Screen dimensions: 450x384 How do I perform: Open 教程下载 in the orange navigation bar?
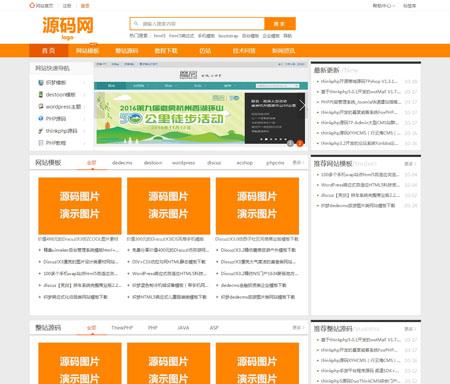[166, 51]
